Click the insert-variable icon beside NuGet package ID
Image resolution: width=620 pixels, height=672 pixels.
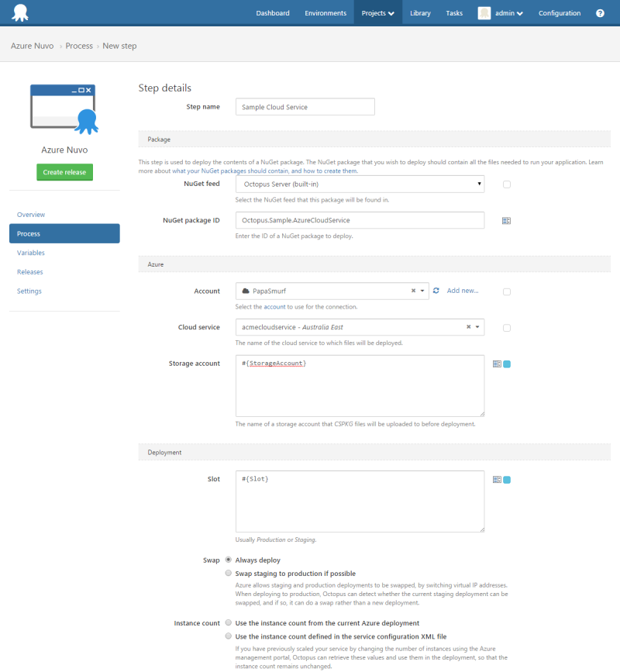(506, 220)
